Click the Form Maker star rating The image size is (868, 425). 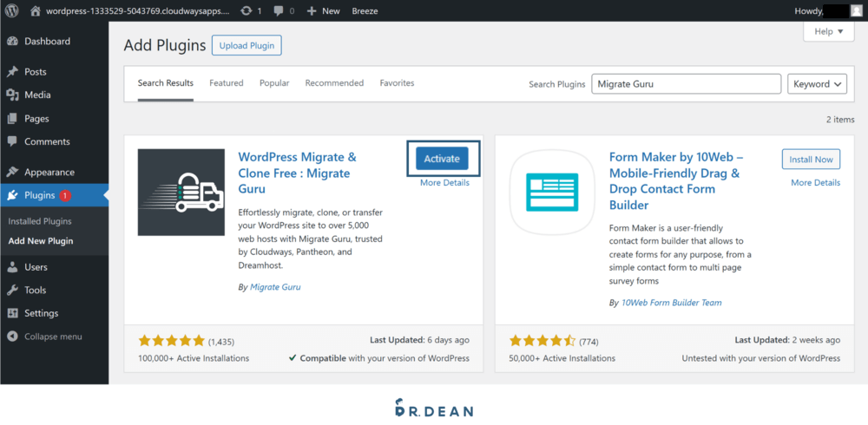click(542, 341)
